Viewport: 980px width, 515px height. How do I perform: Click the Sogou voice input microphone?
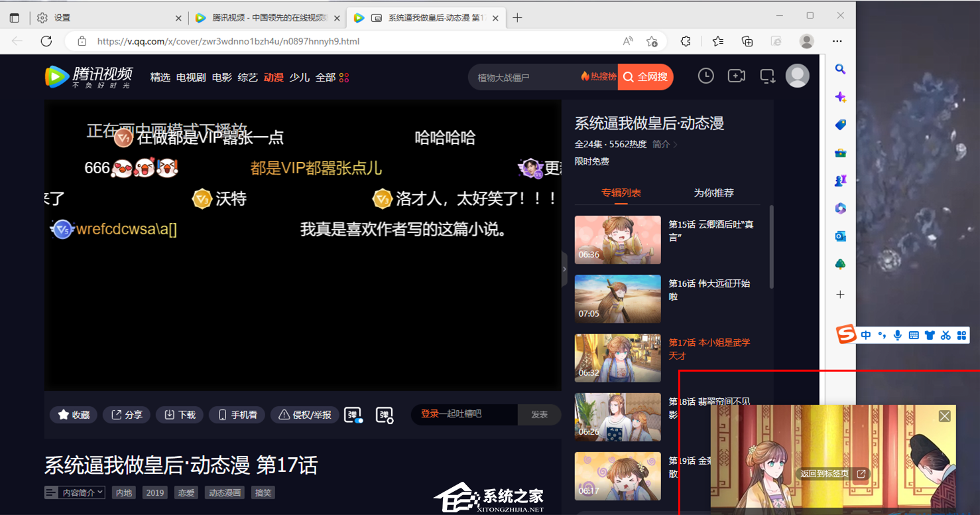tap(898, 335)
